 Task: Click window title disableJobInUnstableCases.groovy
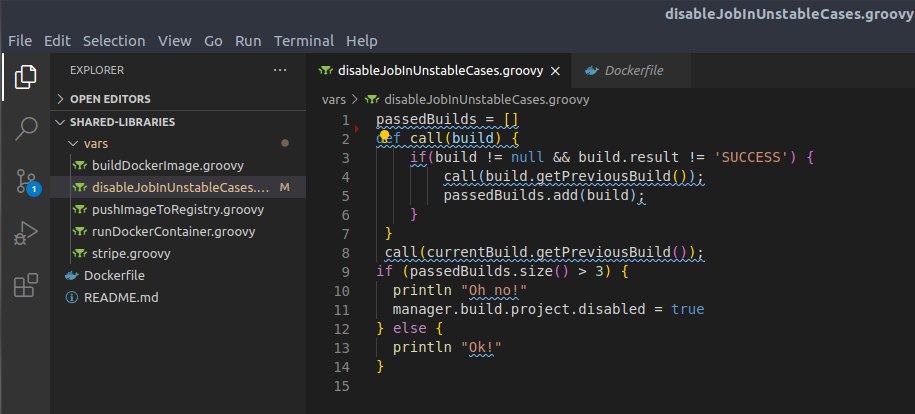(x=790, y=14)
